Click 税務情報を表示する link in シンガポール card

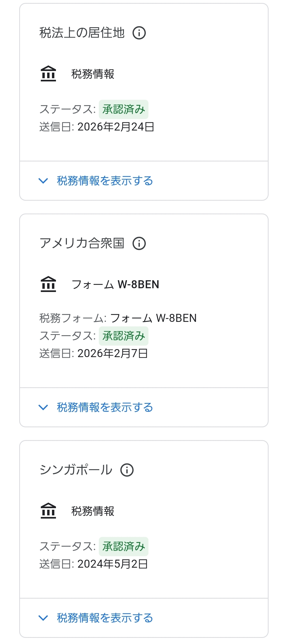pos(105,618)
